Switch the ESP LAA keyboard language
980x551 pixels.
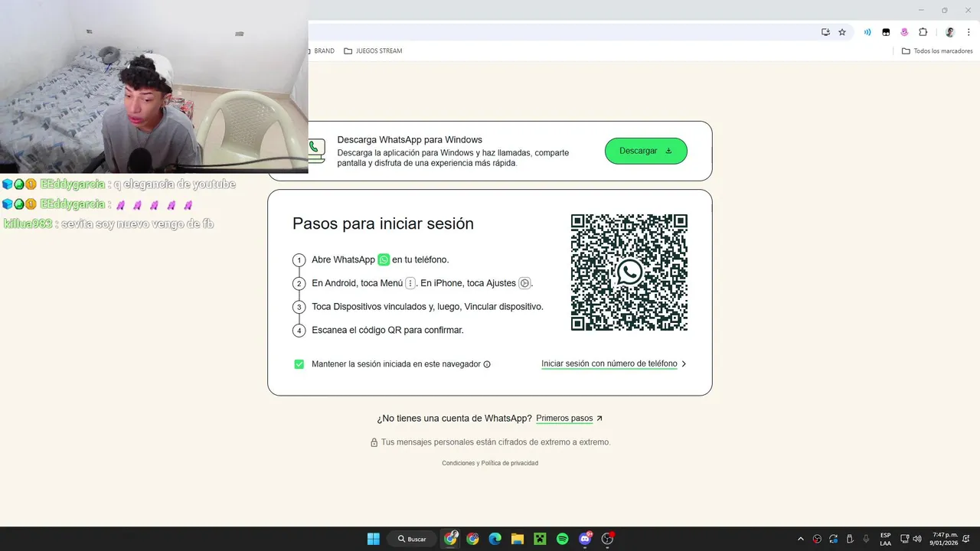[885, 539]
